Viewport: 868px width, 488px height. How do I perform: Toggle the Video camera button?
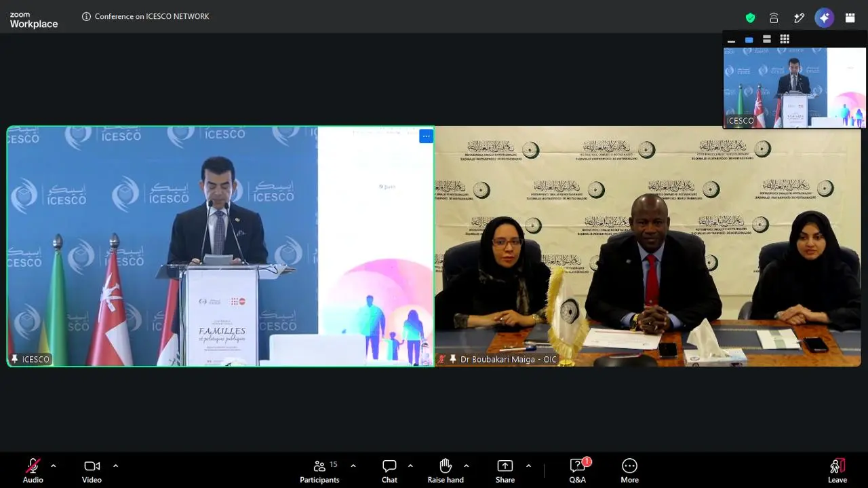(x=92, y=466)
